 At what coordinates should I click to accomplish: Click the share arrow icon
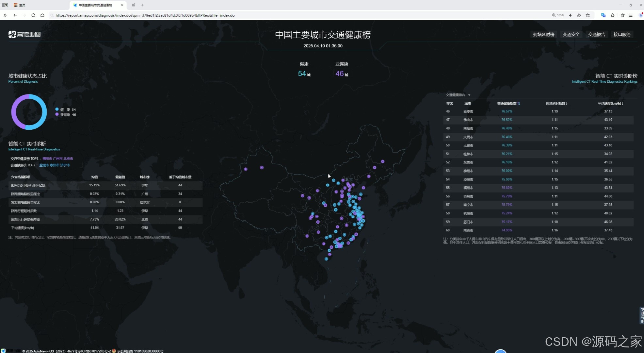(x=579, y=15)
